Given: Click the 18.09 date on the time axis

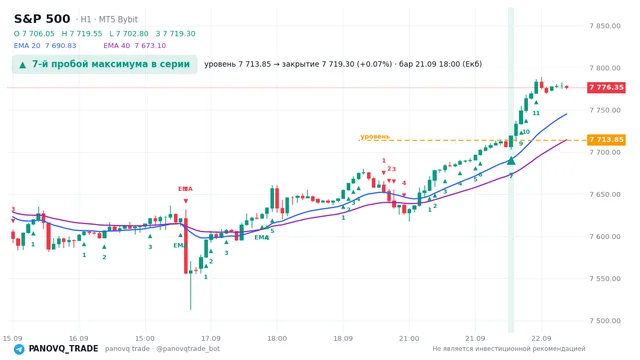Looking at the screenshot, I should click(343, 338).
